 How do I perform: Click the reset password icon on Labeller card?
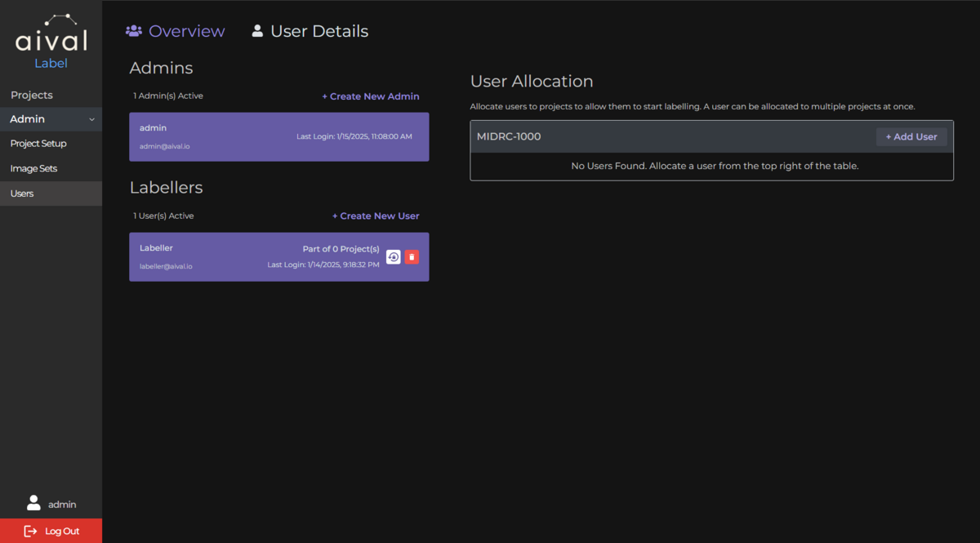pyautogui.click(x=393, y=256)
